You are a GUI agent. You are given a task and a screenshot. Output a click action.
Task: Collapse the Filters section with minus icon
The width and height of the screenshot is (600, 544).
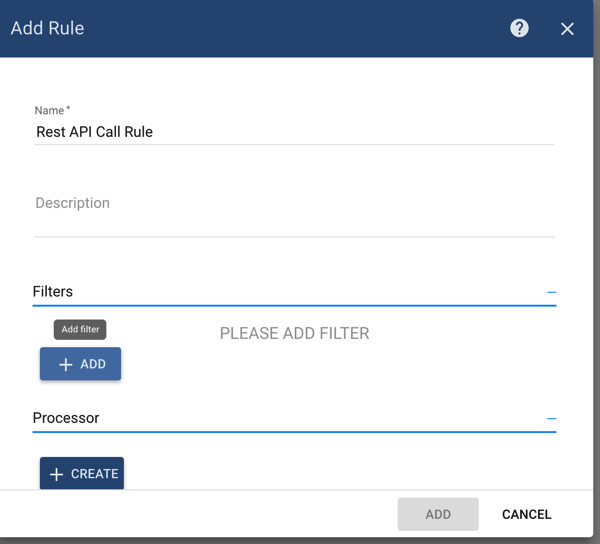[x=551, y=293]
